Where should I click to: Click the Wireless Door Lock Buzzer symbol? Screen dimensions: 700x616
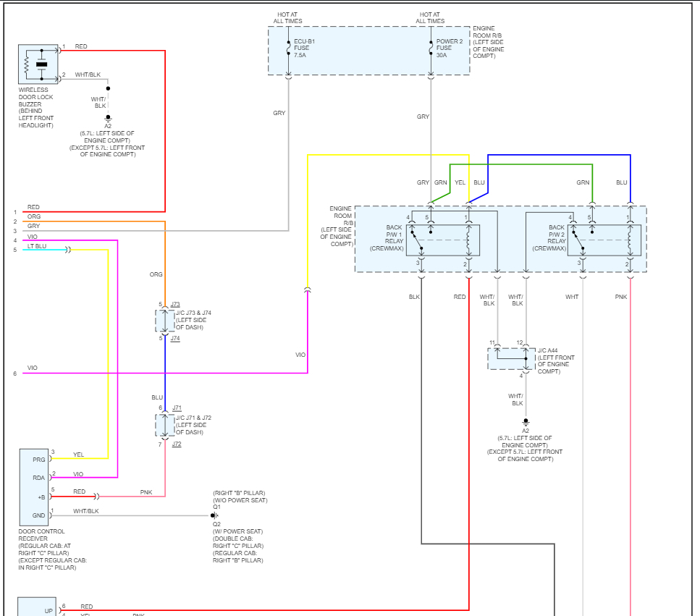(38, 64)
